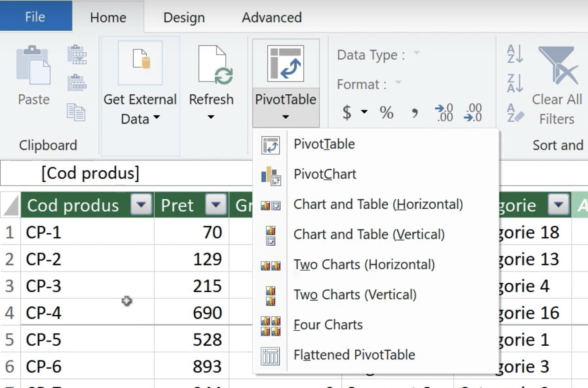Open the filter dropdown on Cod produs column
The height and width of the screenshot is (388, 588).
pyautogui.click(x=141, y=205)
